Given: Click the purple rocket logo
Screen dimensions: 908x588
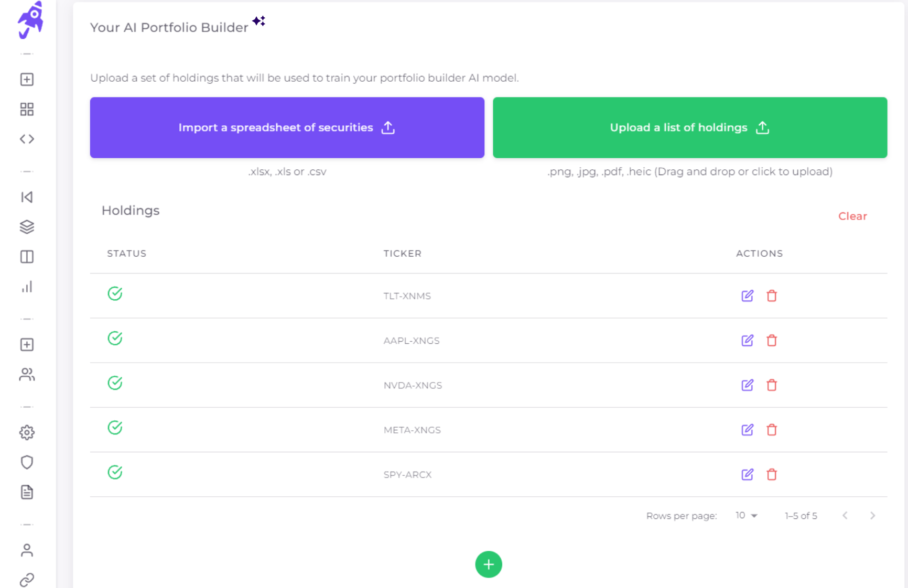Looking at the screenshot, I should (x=29, y=20).
